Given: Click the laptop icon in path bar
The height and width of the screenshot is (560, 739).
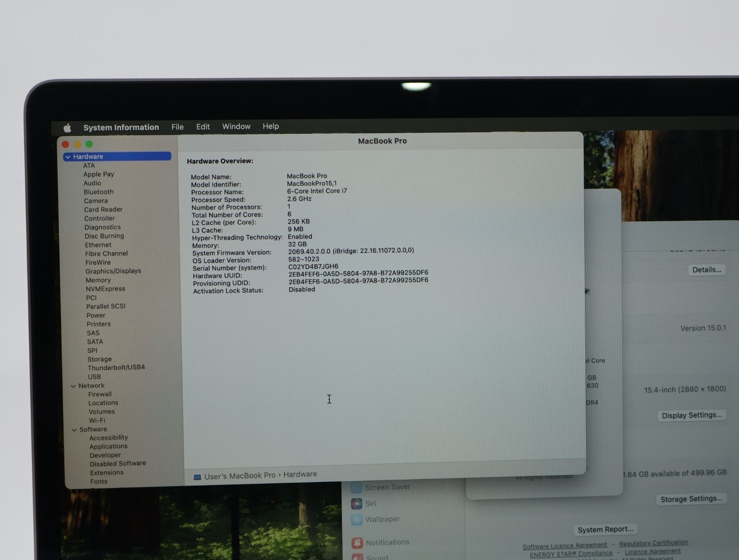Looking at the screenshot, I should (x=197, y=477).
